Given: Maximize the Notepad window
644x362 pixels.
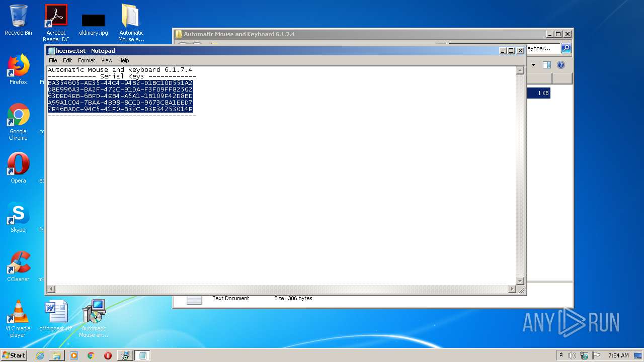Looking at the screenshot, I should [x=511, y=51].
